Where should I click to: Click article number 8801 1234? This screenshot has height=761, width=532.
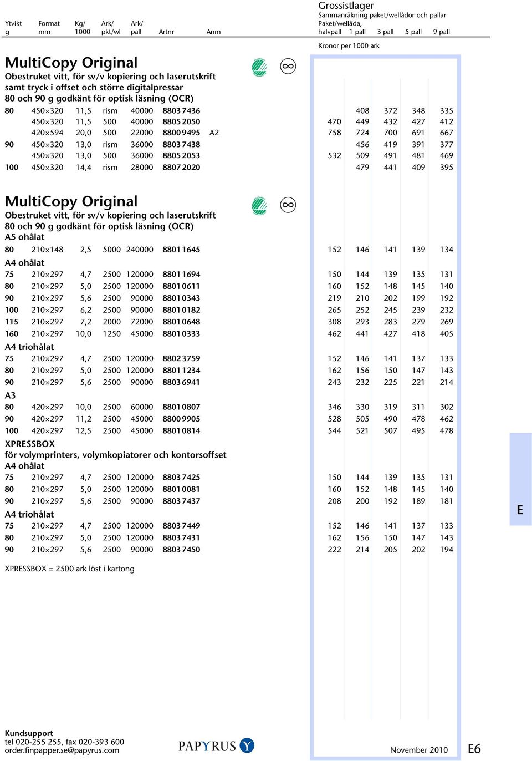[x=181, y=371]
